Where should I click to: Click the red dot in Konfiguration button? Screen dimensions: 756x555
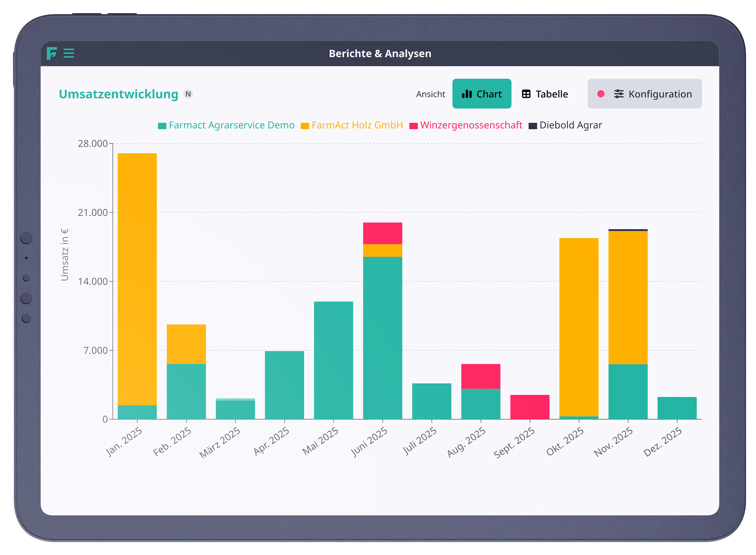[x=600, y=94]
